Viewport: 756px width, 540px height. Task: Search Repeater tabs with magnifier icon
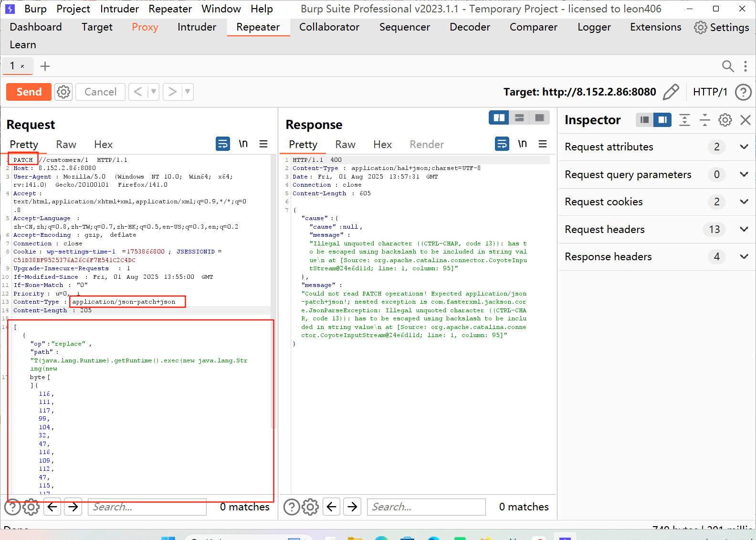click(728, 66)
